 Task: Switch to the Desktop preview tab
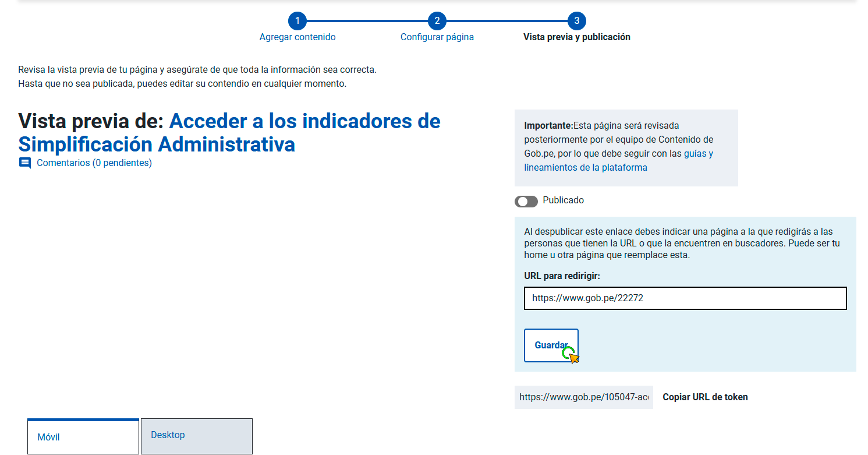pyautogui.click(x=196, y=436)
